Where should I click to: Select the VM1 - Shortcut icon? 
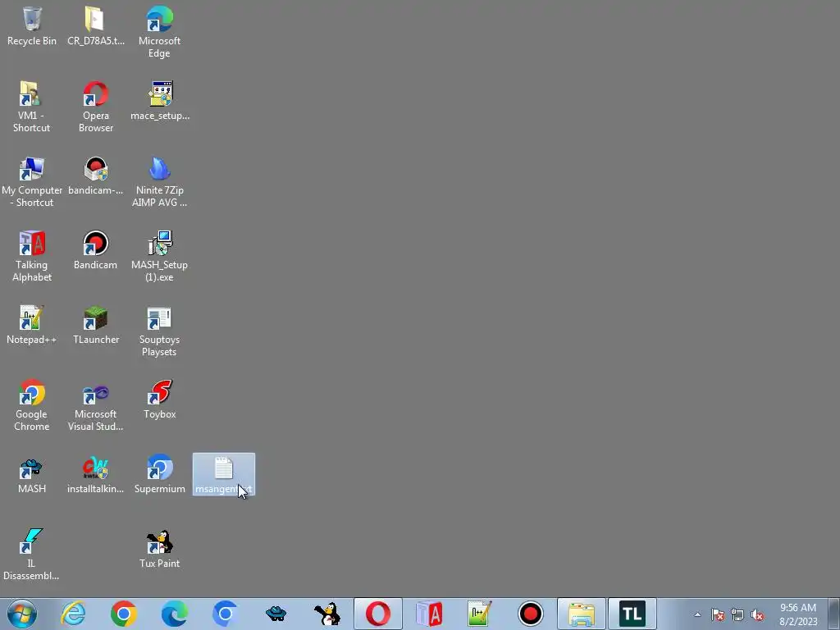click(31, 107)
